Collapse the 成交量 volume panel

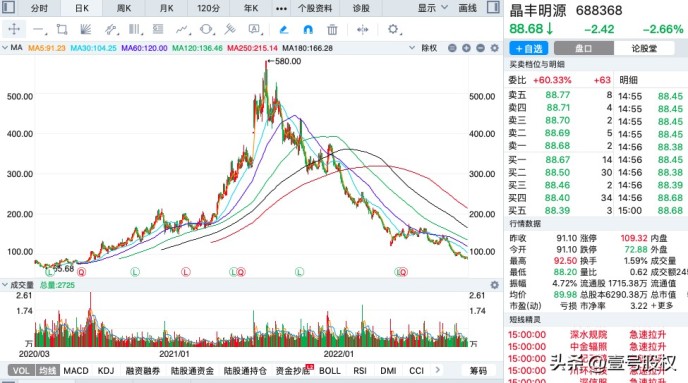click(x=5, y=285)
